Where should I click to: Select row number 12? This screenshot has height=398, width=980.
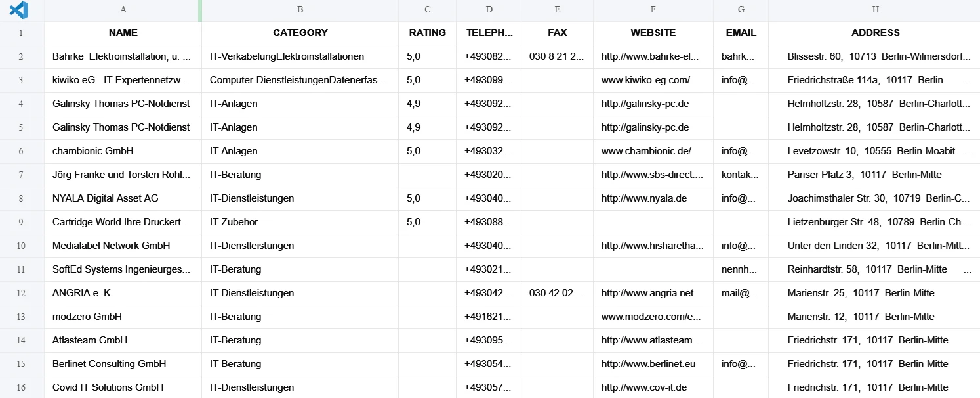(x=22, y=293)
